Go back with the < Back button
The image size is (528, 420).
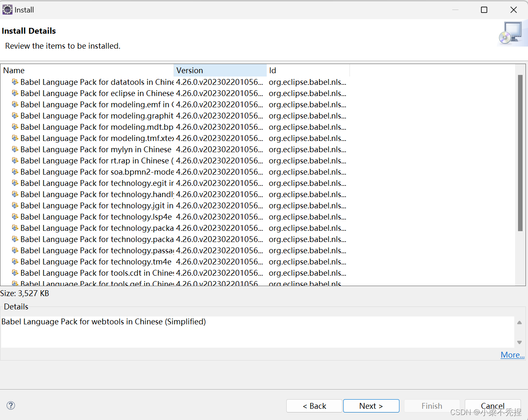tap(314, 406)
